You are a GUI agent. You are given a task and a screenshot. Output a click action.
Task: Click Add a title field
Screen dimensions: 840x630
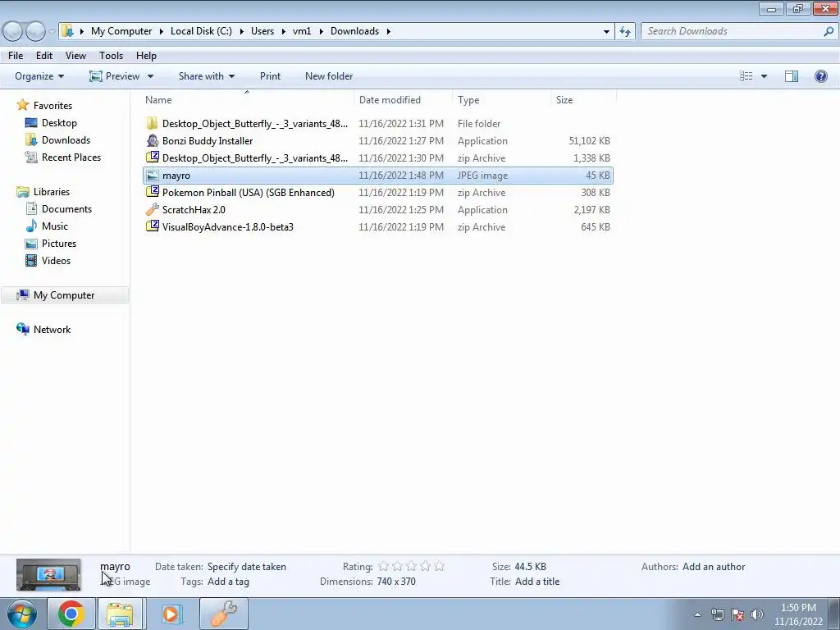[537, 582]
